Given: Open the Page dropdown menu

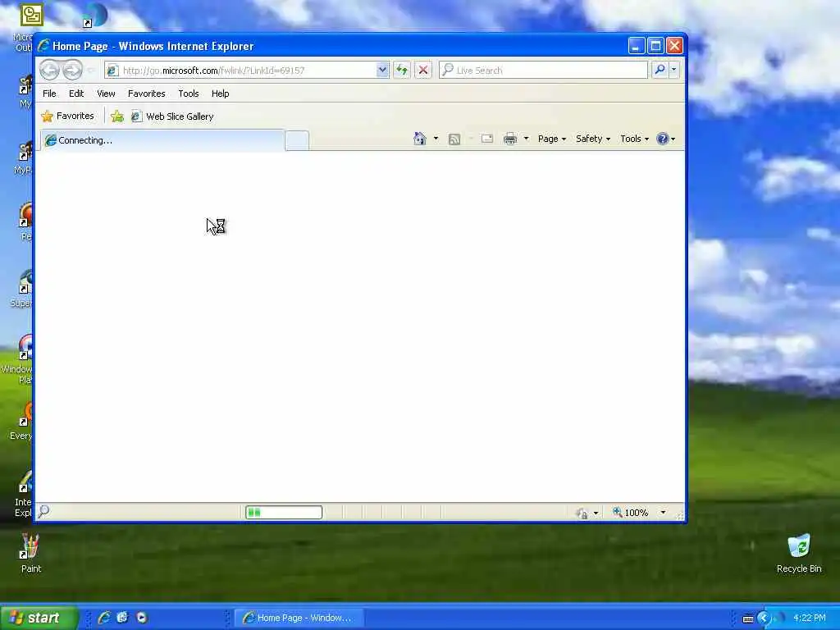Looking at the screenshot, I should tap(552, 139).
